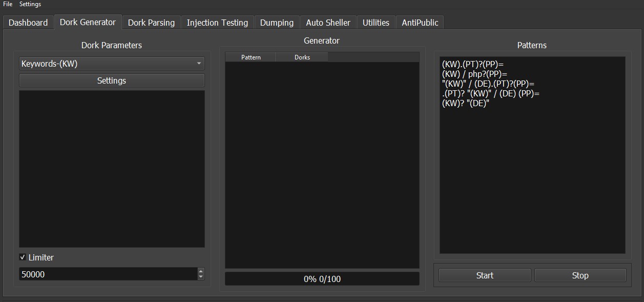Switch to the AntiPublic tab
644x302 pixels.
click(x=420, y=23)
